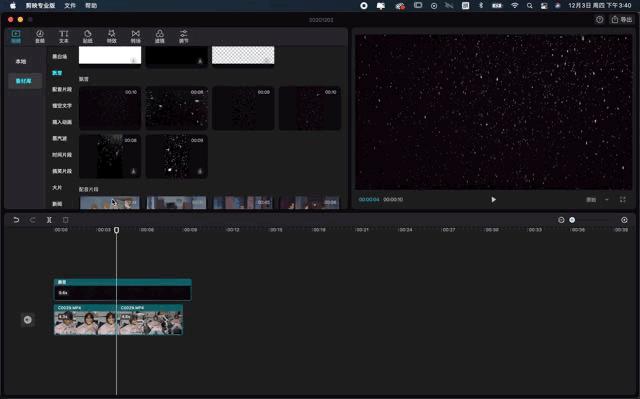Viewport: 640px width, 399px height.
Task: Open the 文件 file menu
Action: tap(70, 6)
